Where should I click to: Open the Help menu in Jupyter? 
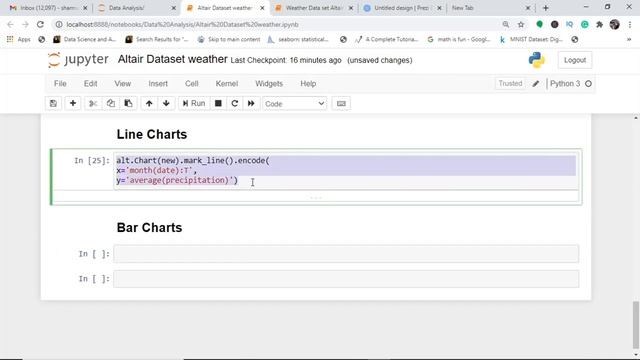[308, 84]
